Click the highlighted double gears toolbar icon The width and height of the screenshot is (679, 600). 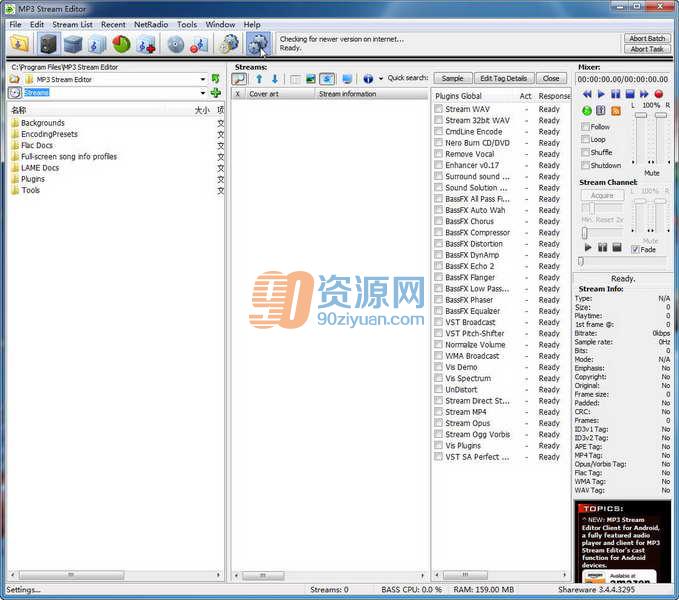pos(259,44)
